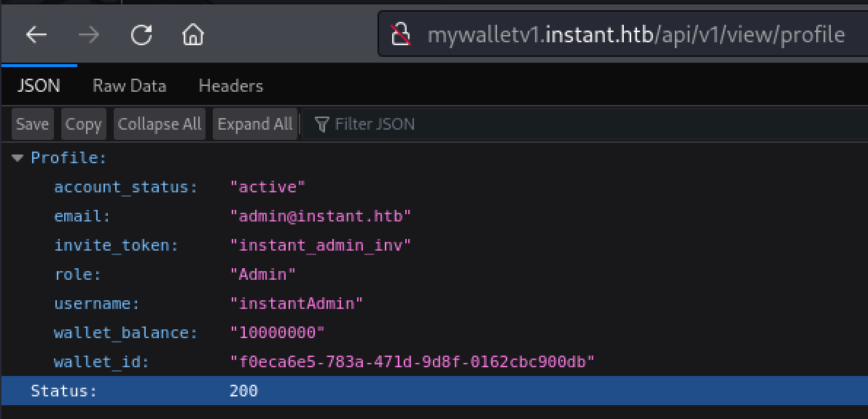Click the email value admin@instant.htb
This screenshot has height=419, width=868.
pos(321,216)
